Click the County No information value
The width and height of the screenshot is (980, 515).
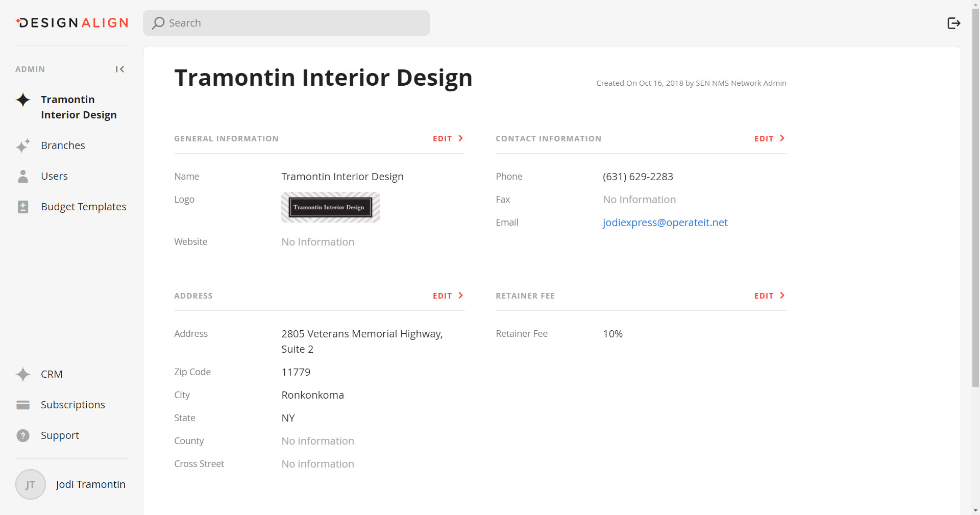pos(318,441)
